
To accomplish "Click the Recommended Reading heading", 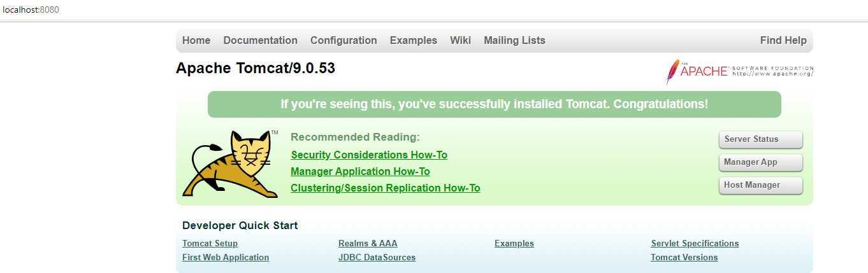I will [355, 137].
